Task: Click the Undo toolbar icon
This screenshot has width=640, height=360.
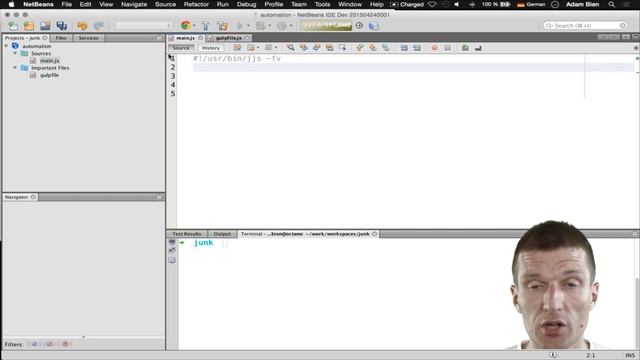Action: (x=82, y=26)
